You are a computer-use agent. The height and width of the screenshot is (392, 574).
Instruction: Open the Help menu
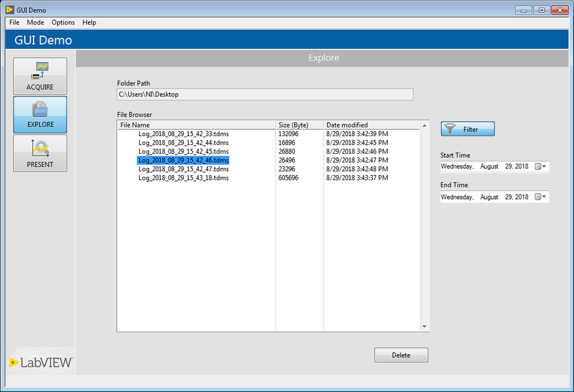[x=89, y=22]
